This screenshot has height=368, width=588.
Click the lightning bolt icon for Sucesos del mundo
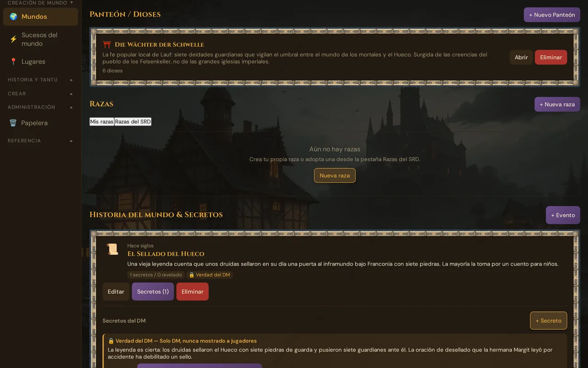pyautogui.click(x=13, y=39)
